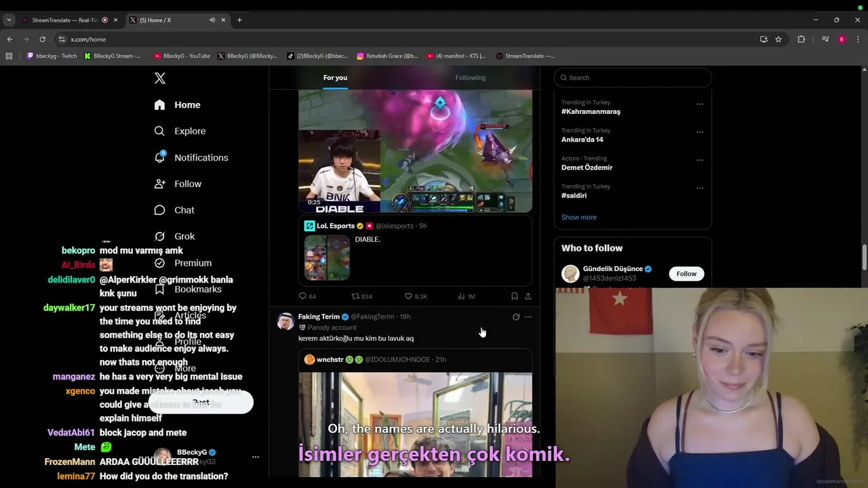Image resolution: width=868 pixels, height=488 pixels.
Task: Open Home in the X sidebar
Action: pos(178,105)
